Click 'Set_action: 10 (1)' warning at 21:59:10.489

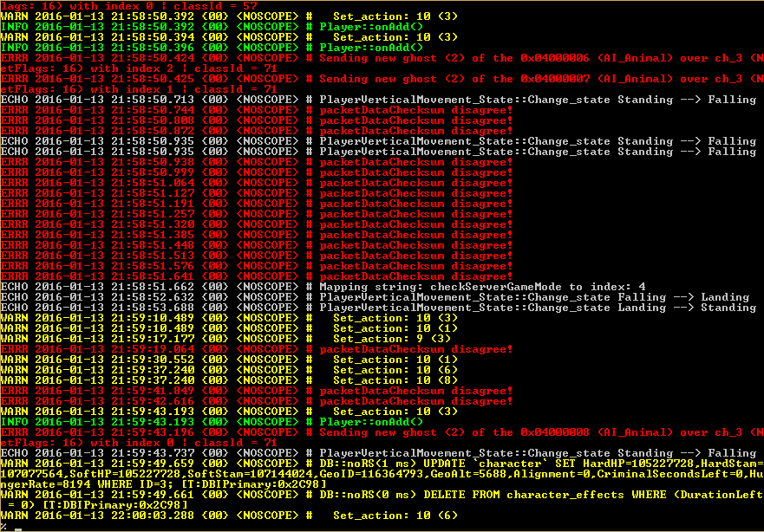pyautogui.click(x=229, y=328)
